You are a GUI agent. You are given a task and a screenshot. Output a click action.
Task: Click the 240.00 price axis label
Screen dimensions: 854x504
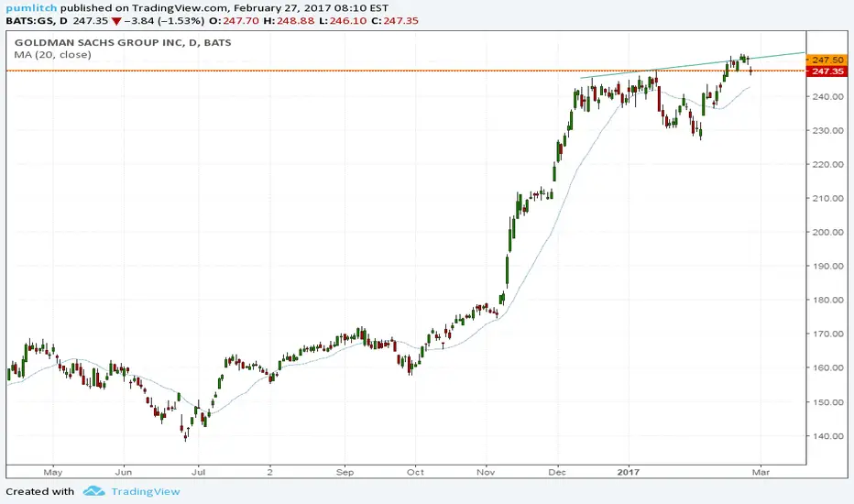pyautogui.click(x=827, y=96)
